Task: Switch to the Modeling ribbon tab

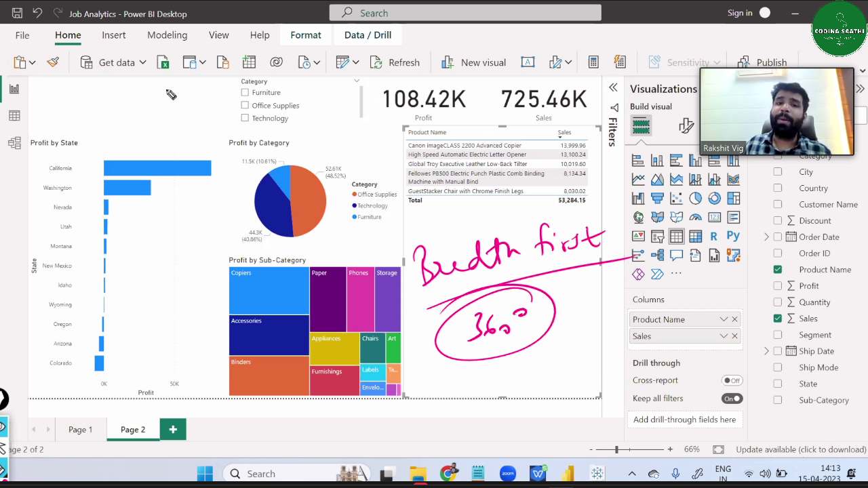Action: click(167, 35)
